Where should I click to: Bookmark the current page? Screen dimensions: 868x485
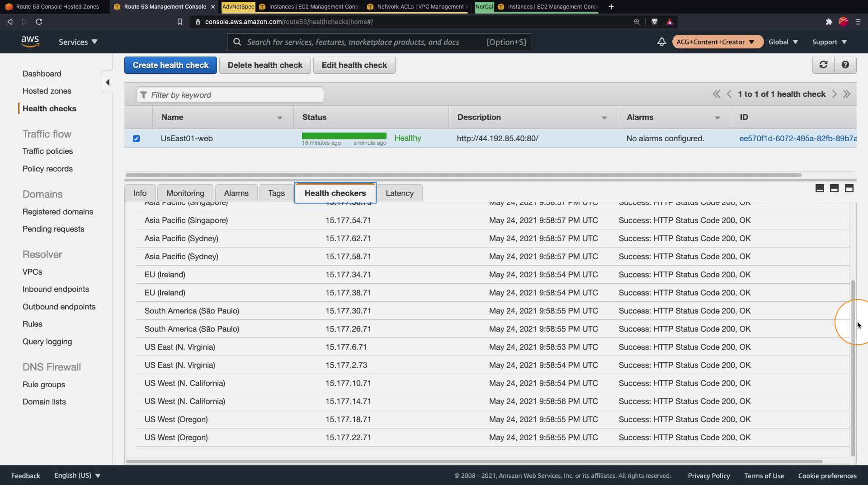pos(179,22)
